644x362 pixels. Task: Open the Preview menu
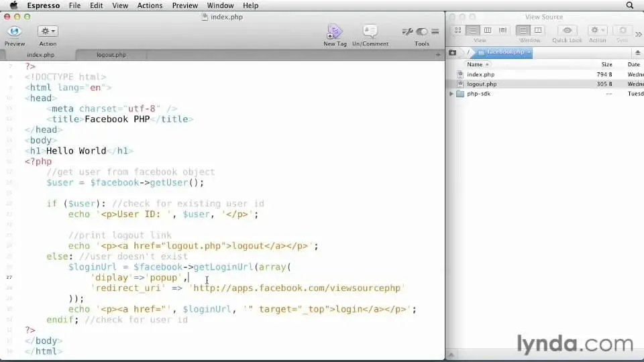[185, 5]
